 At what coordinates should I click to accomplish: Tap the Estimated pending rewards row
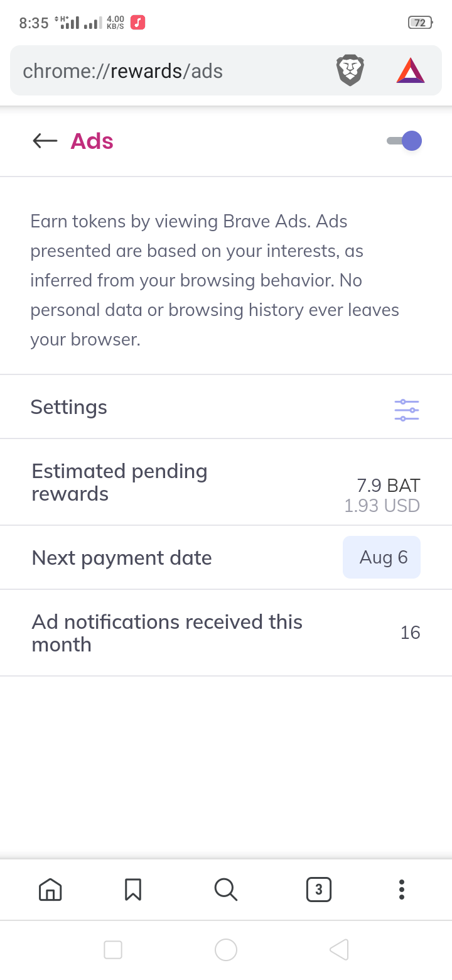coord(119,482)
